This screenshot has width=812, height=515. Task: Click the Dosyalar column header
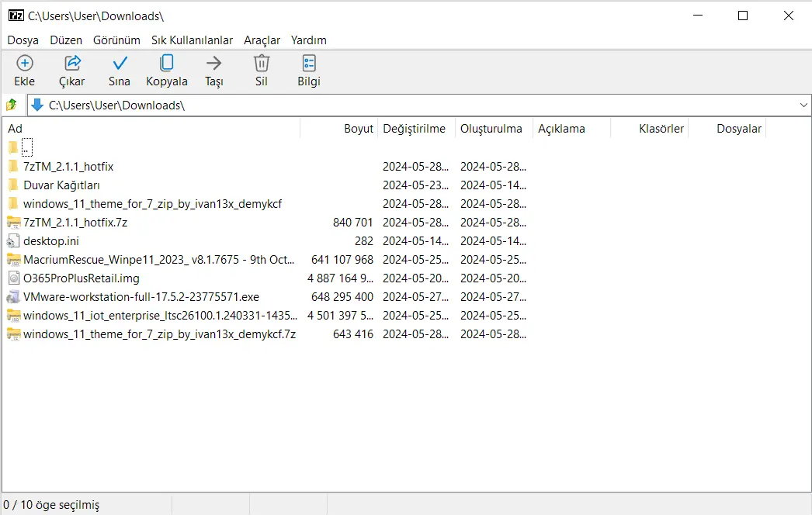click(x=727, y=128)
